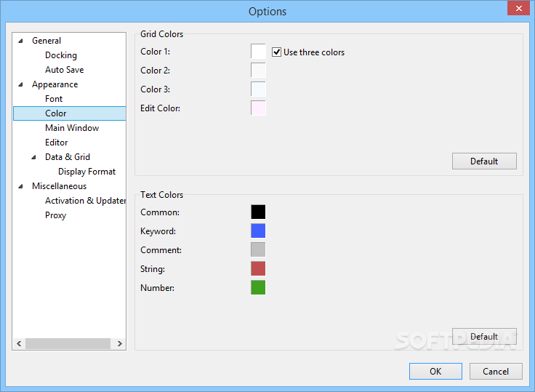The image size is (535, 392).
Task: Collapse the Miscellaneous tree node arrow
Action: pos(21,186)
